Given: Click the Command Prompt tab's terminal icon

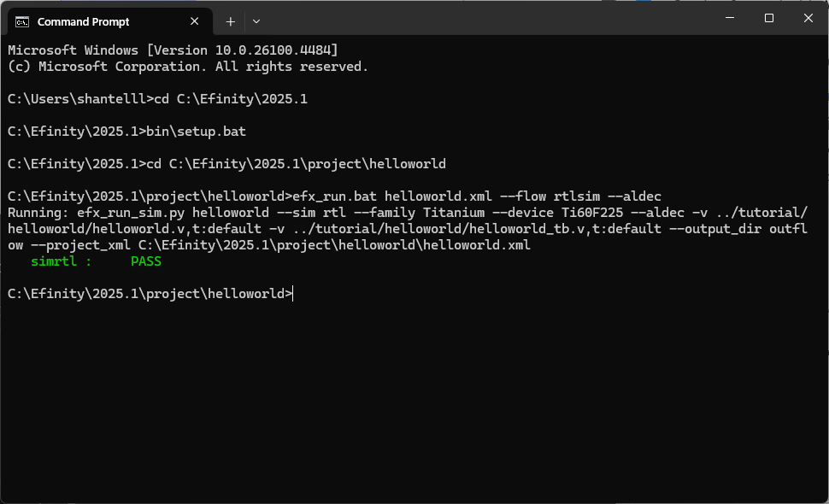Looking at the screenshot, I should [x=22, y=21].
